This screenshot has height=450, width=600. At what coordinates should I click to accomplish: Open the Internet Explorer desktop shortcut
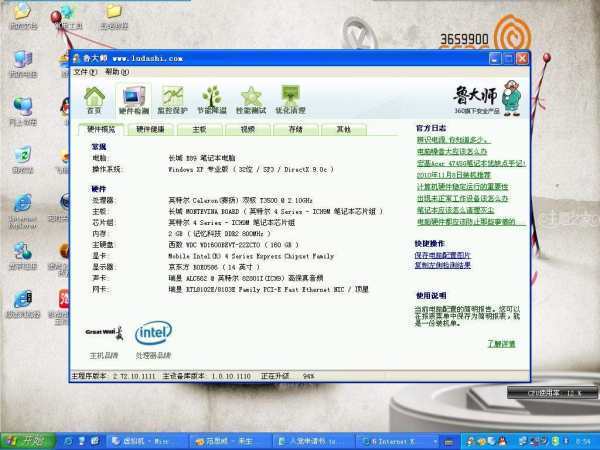pyautogui.click(x=23, y=210)
